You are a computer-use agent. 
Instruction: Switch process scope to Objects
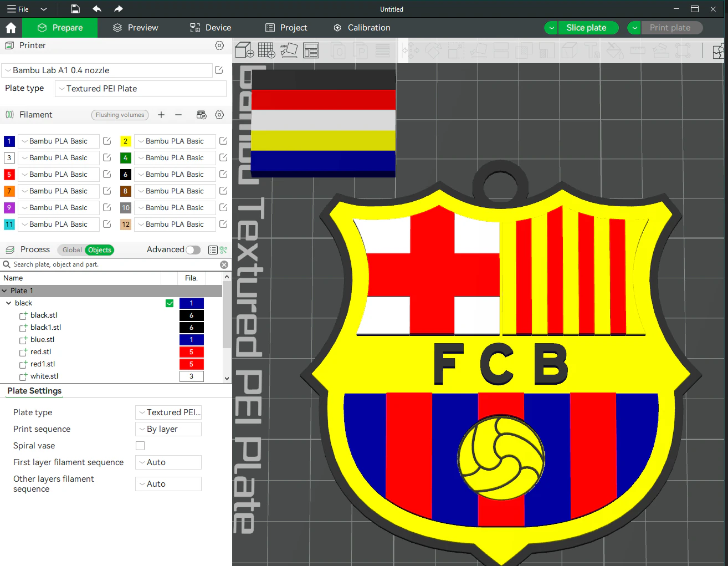(x=100, y=250)
